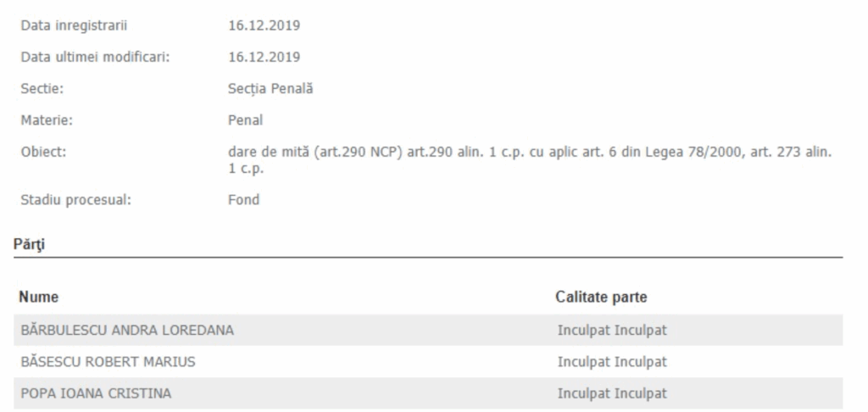Click the Nume column header
868x412 pixels.
[x=39, y=297]
